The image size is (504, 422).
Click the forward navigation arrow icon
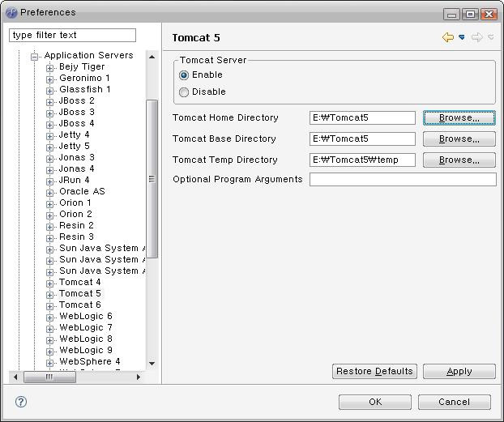(x=477, y=37)
